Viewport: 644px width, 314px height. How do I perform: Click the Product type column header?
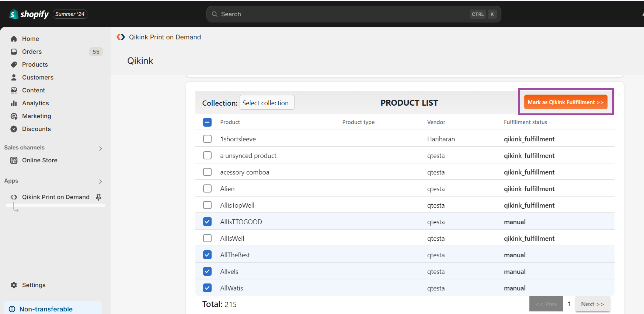pyautogui.click(x=358, y=122)
